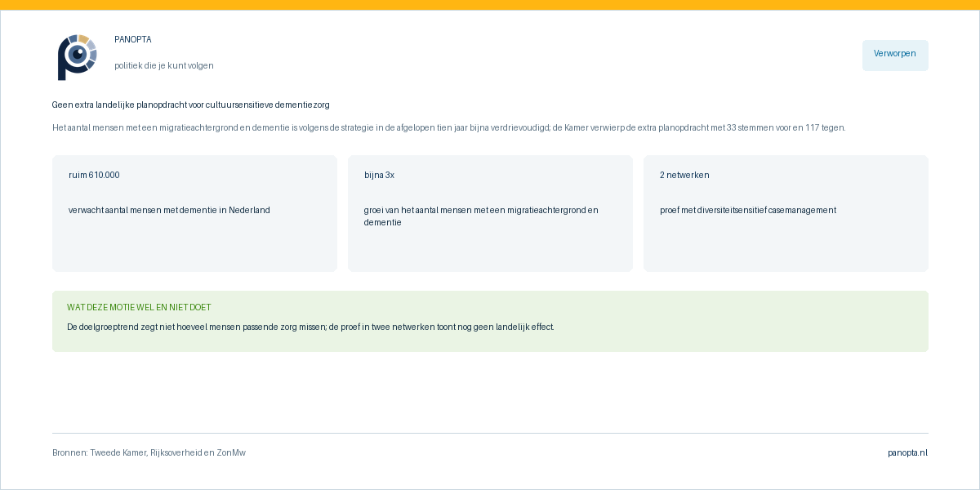The height and width of the screenshot is (490, 980).
Task: Open the panopta.nl link in footer
Action: 907,453
